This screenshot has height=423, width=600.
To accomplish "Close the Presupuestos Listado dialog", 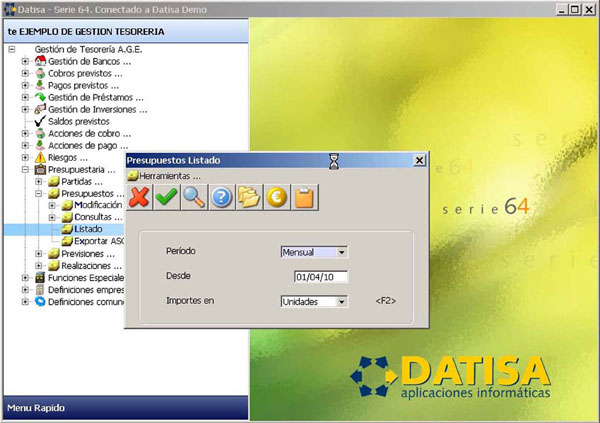I will point(419,160).
